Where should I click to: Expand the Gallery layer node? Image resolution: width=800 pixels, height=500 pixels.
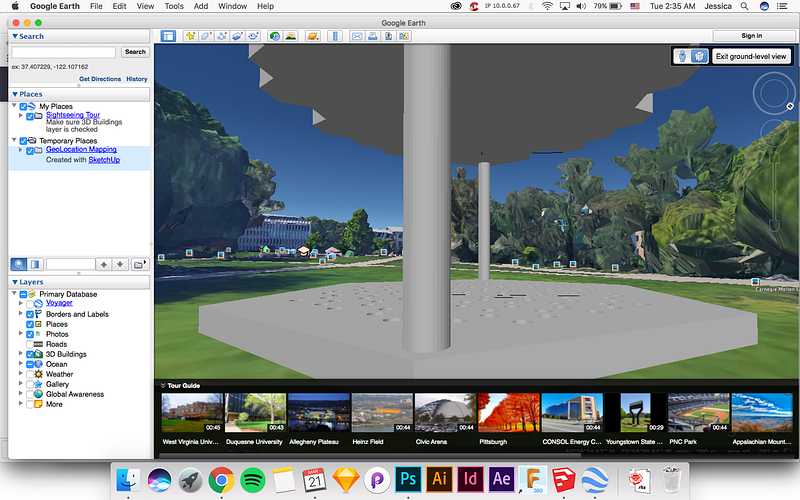click(20, 384)
